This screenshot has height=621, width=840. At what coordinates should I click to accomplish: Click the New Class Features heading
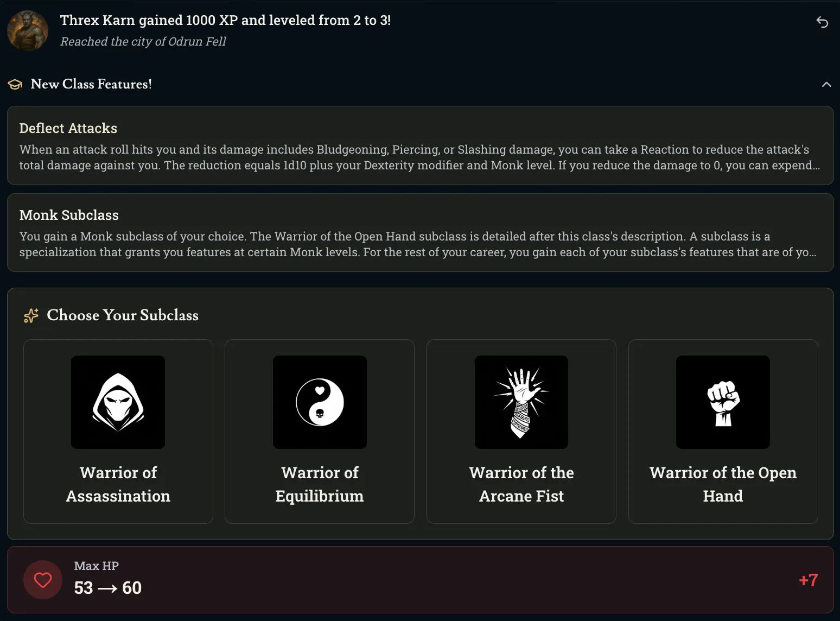click(x=91, y=84)
